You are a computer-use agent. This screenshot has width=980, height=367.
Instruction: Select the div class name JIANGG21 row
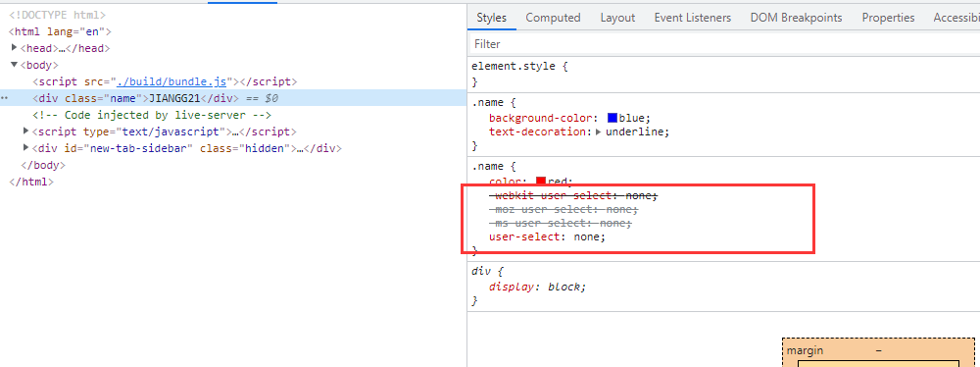(233, 98)
